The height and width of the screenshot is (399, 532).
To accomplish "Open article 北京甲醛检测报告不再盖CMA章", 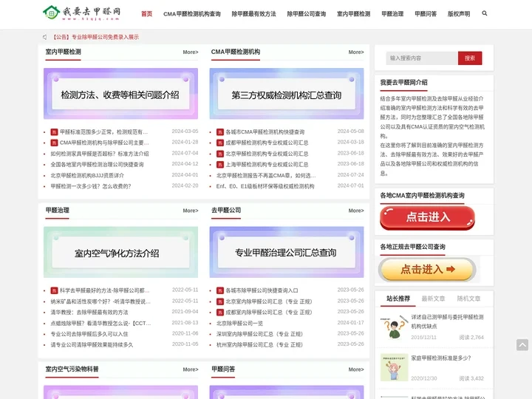I will (266, 175).
